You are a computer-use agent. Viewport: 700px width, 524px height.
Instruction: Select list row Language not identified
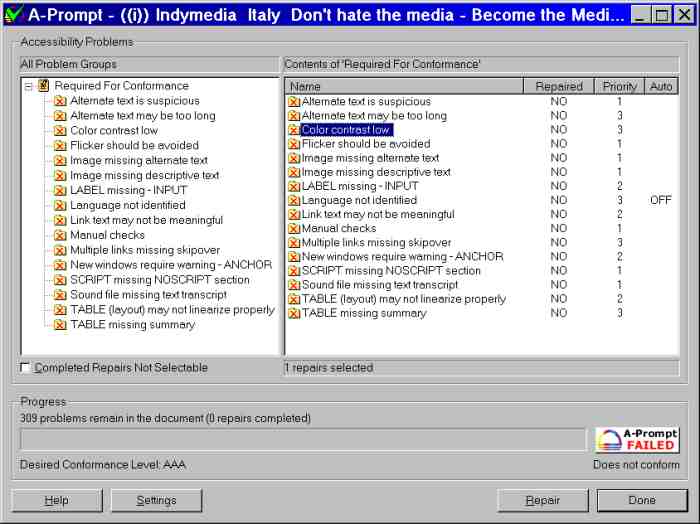click(359, 200)
